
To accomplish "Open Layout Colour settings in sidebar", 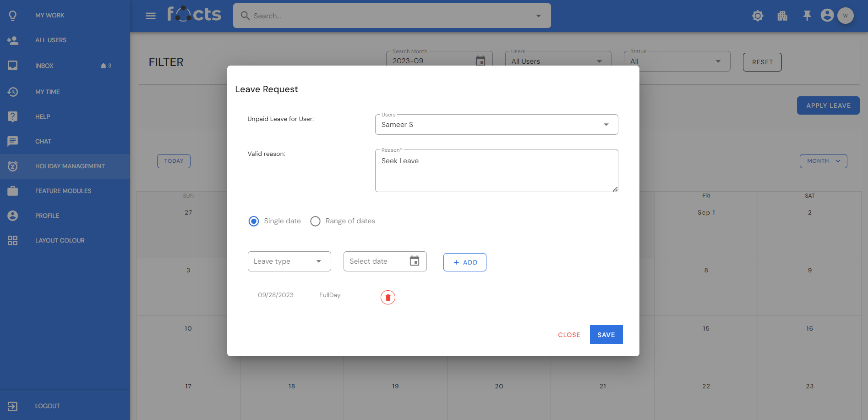I will (60, 240).
